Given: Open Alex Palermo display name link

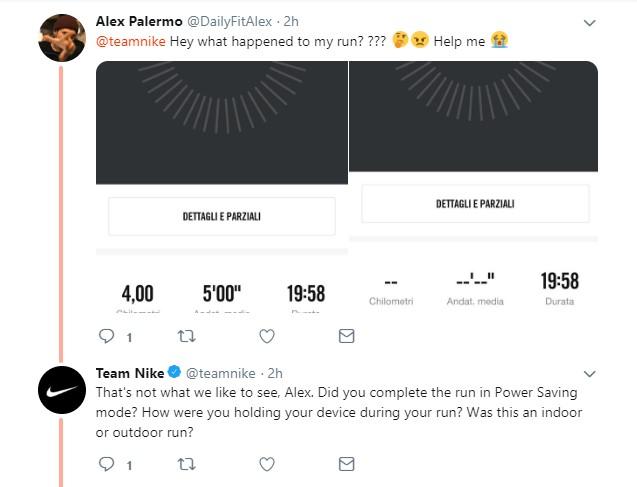Looking at the screenshot, I should [x=139, y=21].
